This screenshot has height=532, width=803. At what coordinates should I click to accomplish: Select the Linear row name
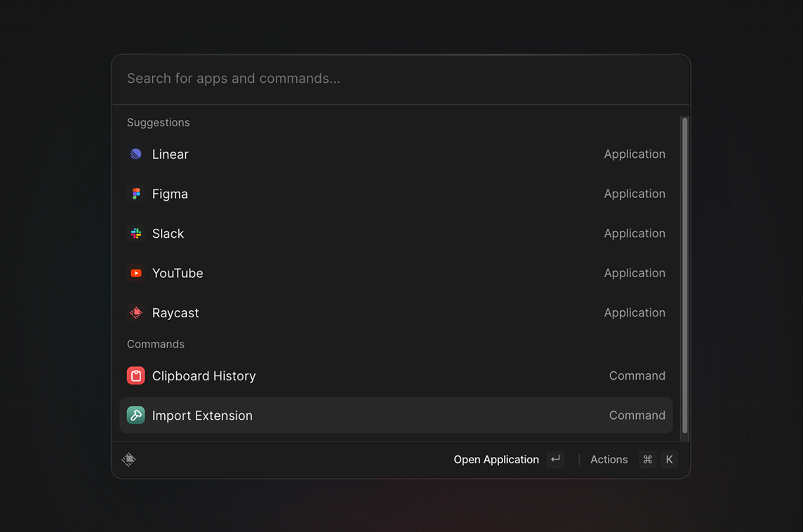click(170, 154)
